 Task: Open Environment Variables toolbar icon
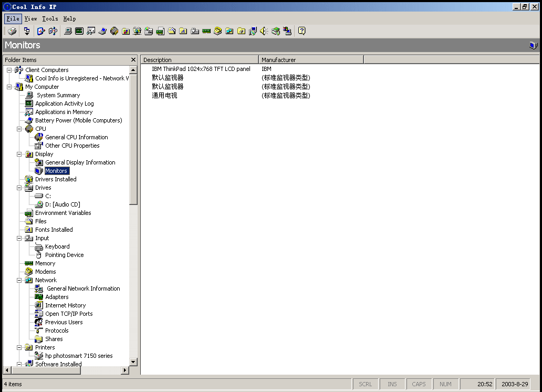pos(160,31)
